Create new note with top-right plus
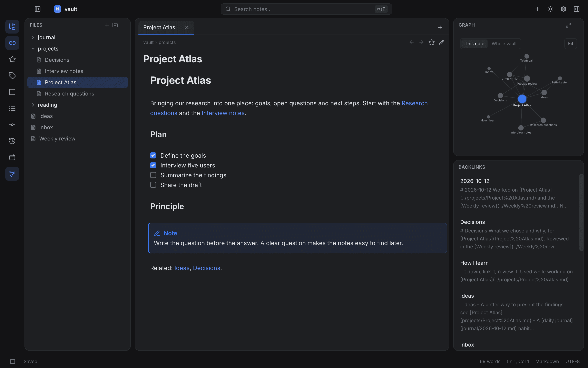 [x=537, y=9]
